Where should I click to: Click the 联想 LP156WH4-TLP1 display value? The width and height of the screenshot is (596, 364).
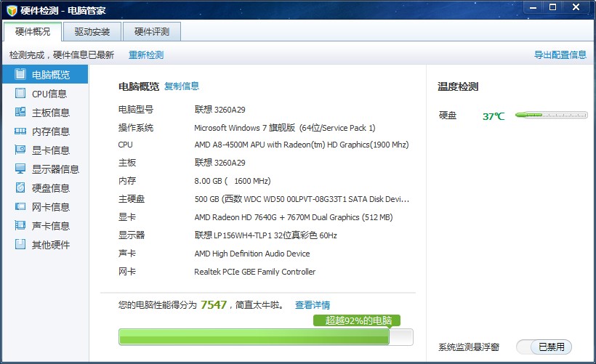[x=266, y=235]
